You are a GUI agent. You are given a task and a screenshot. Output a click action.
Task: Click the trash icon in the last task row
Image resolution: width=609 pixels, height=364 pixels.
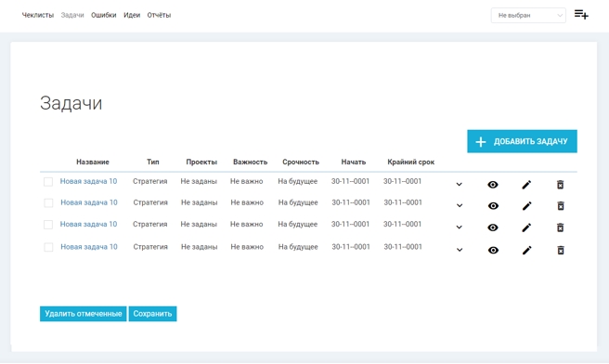(561, 251)
